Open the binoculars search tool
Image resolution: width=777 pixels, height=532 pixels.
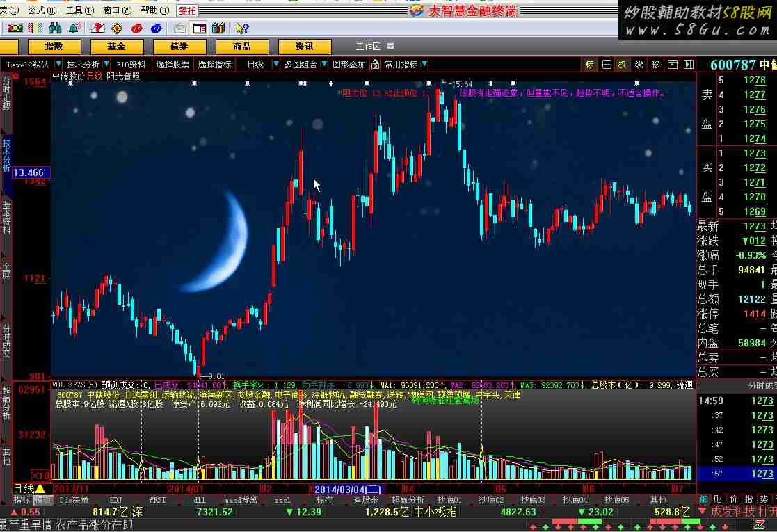tap(54, 29)
